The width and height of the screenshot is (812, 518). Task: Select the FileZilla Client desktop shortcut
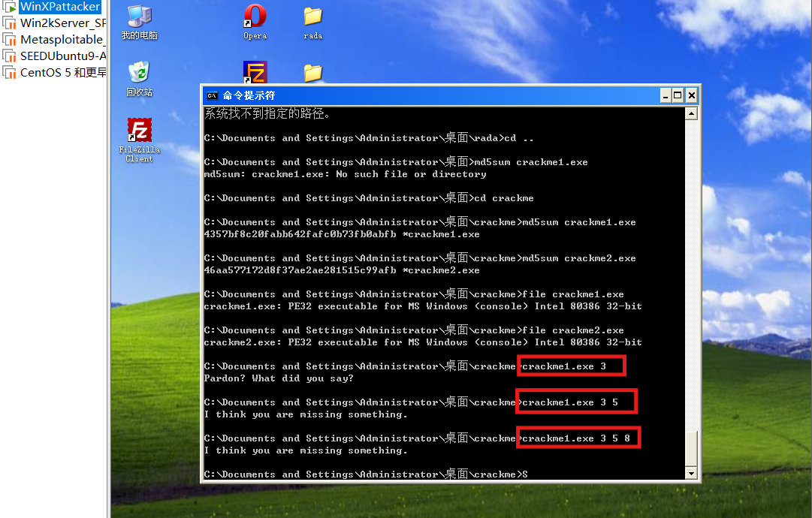click(x=139, y=140)
